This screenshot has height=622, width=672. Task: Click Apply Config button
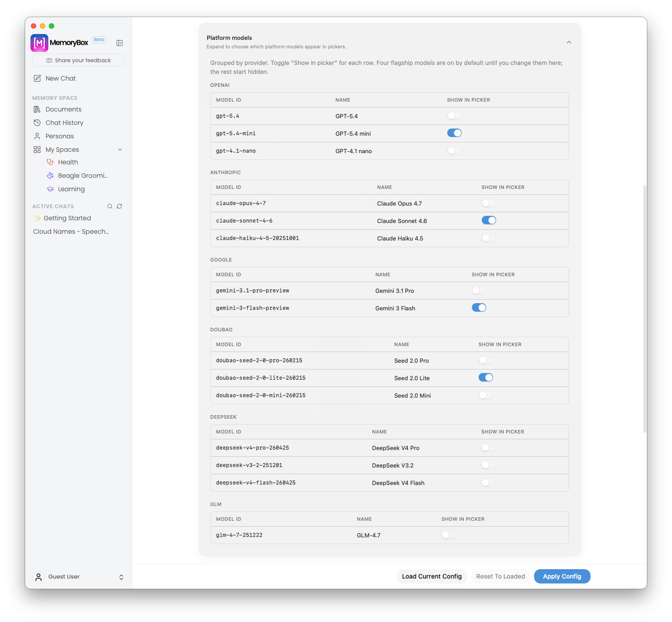pyautogui.click(x=562, y=576)
